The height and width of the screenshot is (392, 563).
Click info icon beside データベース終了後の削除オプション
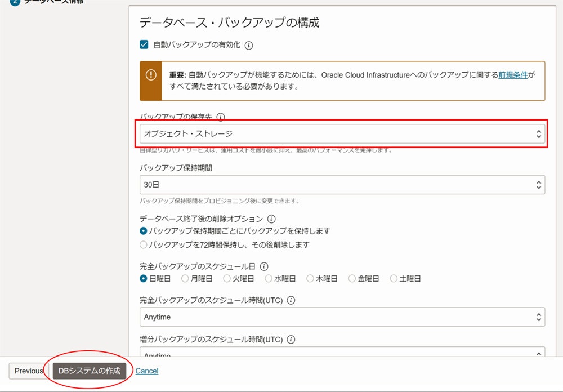[x=271, y=219]
